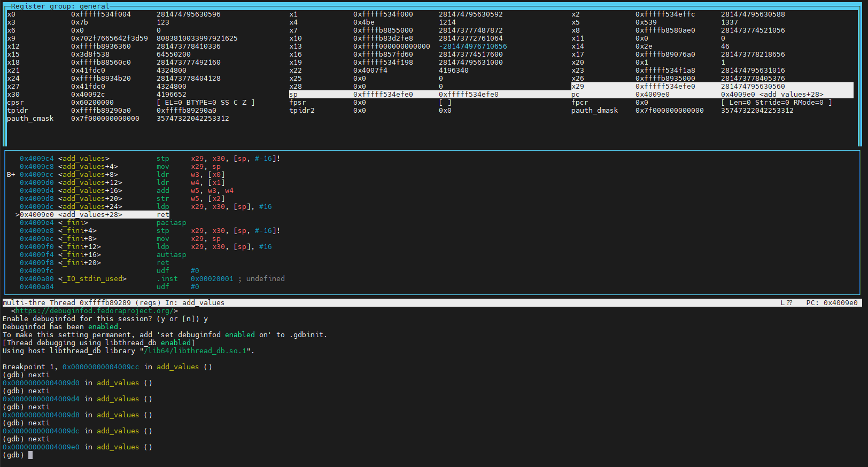Click the pauth_cmask register name
This screenshot has width=868, height=467.
click(x=30, y=119)
